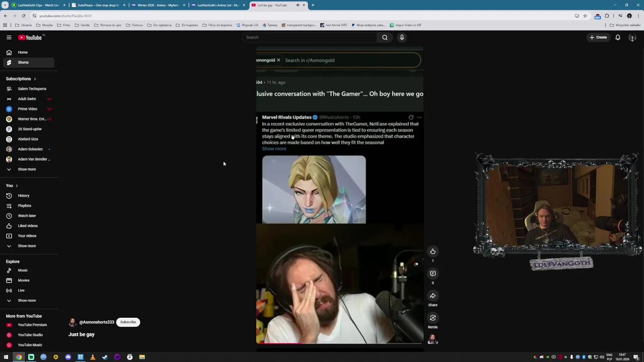This screenshot has width=644, height=362.
Task: Open the Muzyka bookmarks folder
Action: click(x=44, y=25)
